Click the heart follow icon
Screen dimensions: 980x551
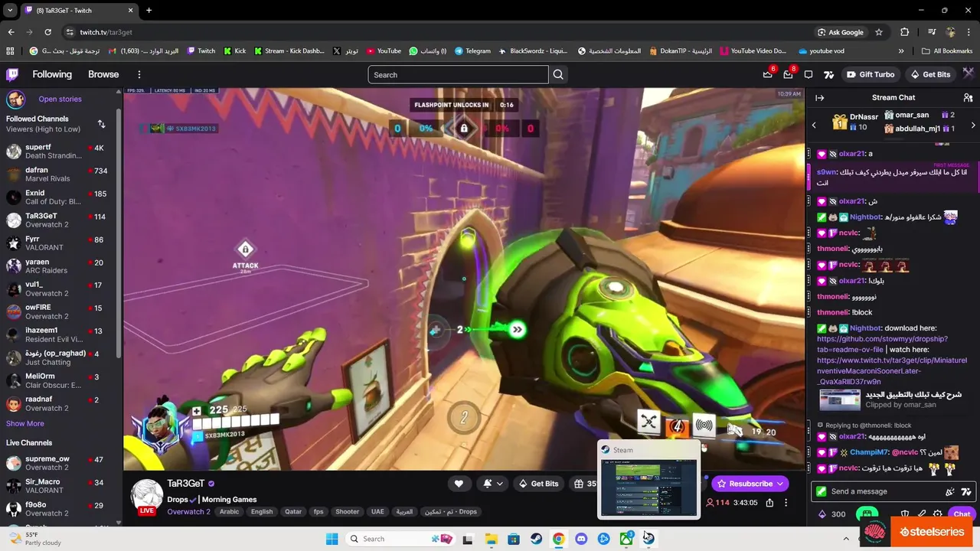click(x=459, y=484)
